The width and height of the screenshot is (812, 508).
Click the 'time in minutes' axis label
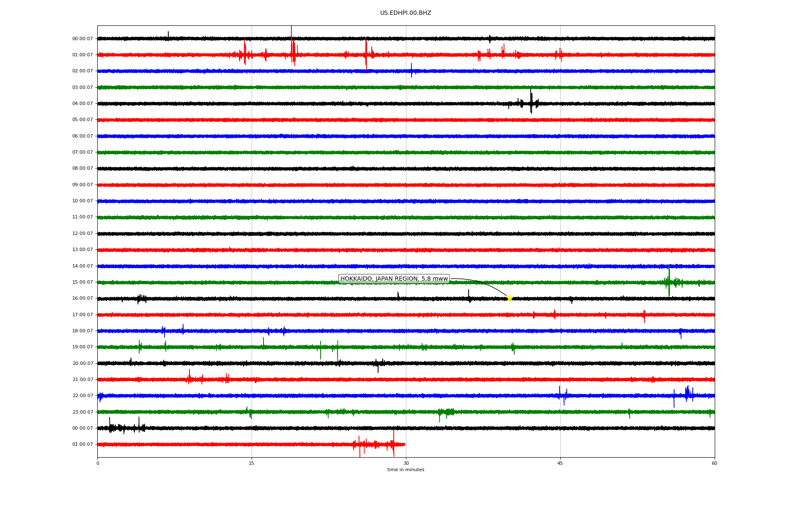coord(406,470)
